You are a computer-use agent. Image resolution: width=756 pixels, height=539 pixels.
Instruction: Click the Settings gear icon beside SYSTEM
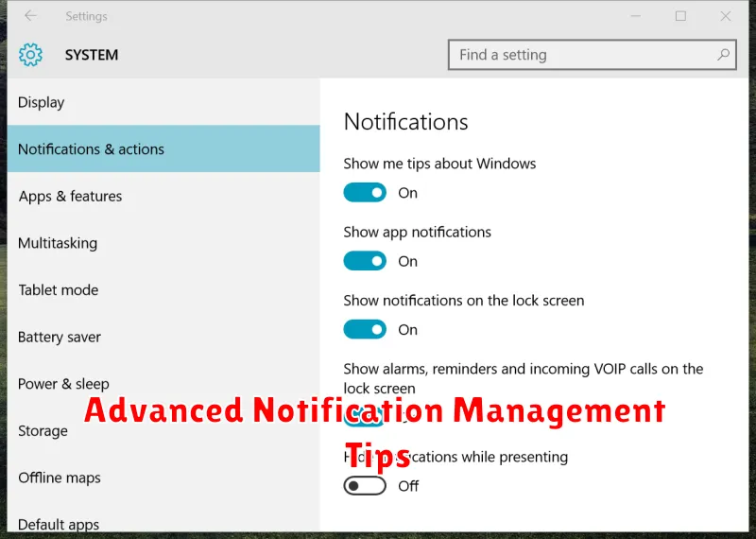pyautogui.click(x=30, y=55)
